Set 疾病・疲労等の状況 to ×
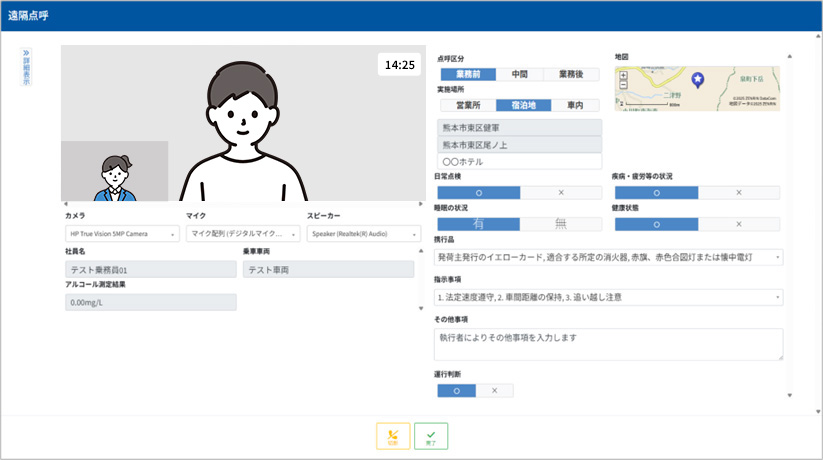 (739, 193)
